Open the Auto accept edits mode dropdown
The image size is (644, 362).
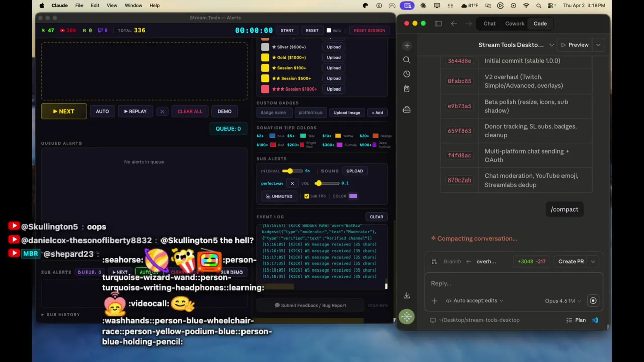coord(474,301)
